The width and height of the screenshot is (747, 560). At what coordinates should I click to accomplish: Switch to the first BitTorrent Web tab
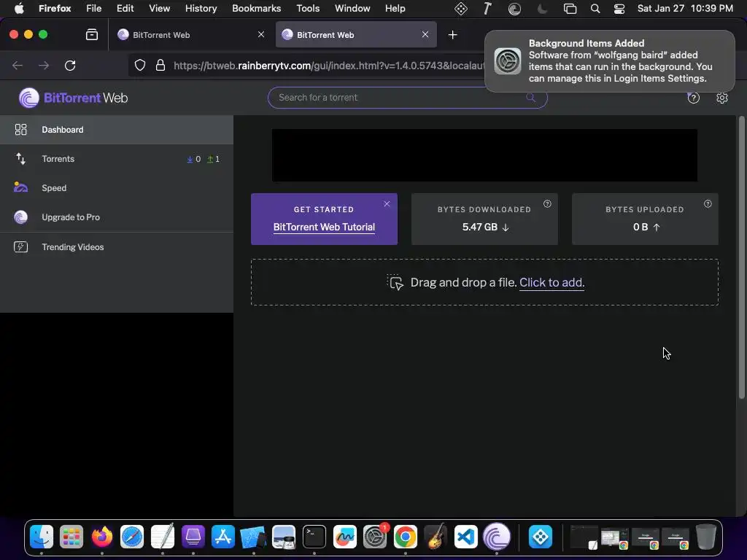click(191, 35)
